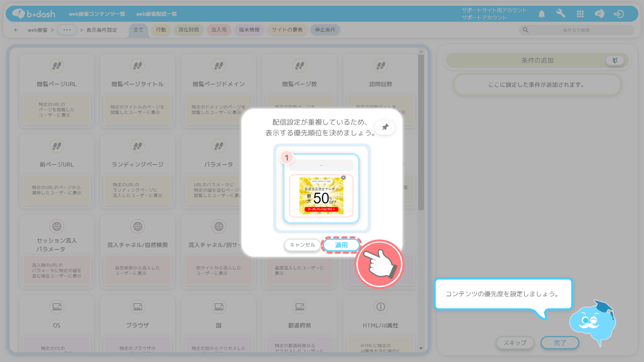This screenshot has height=362, width=644.
Task: Toggle the beginner mark in 条件の追加
Action: coord(615,61)
